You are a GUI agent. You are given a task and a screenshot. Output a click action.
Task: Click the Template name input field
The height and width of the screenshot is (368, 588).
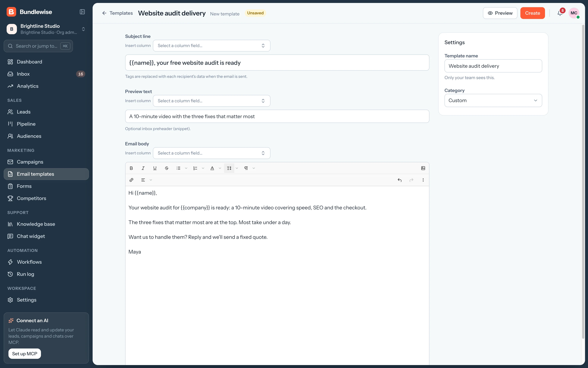tap(493, 66)
